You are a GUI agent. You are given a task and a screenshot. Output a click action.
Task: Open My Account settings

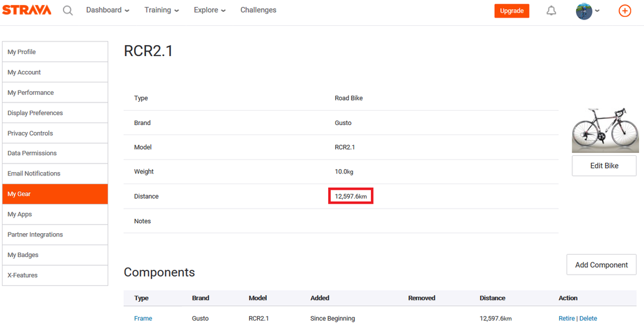pyautogui.click(x=55, y=72)
